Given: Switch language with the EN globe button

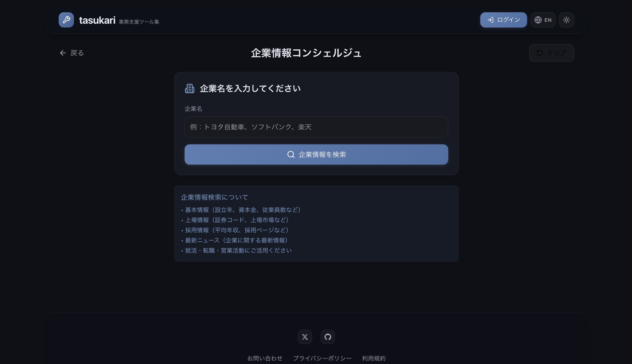Looking at the screenshot, I should click(543, 20).
